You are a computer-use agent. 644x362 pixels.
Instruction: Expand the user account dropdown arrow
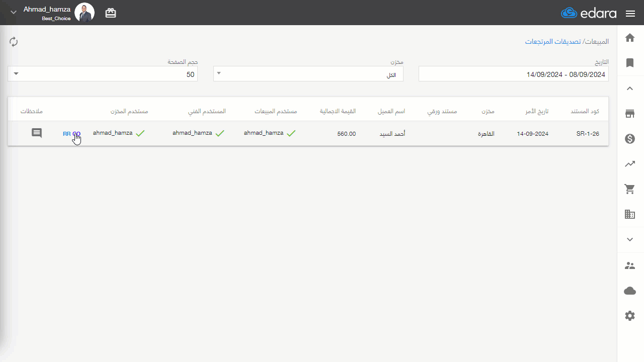point(14,13)
